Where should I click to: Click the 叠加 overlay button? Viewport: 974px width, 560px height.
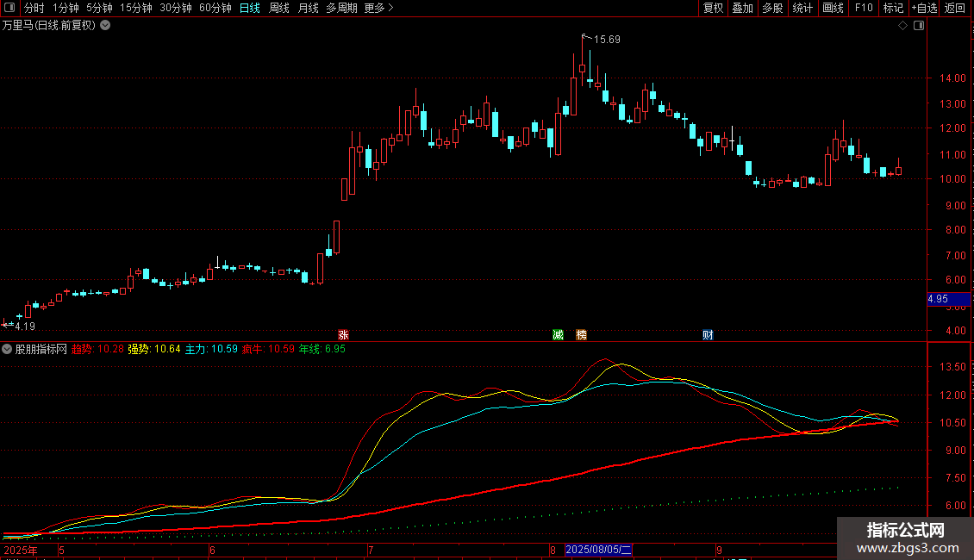click(x=742, y=8)
